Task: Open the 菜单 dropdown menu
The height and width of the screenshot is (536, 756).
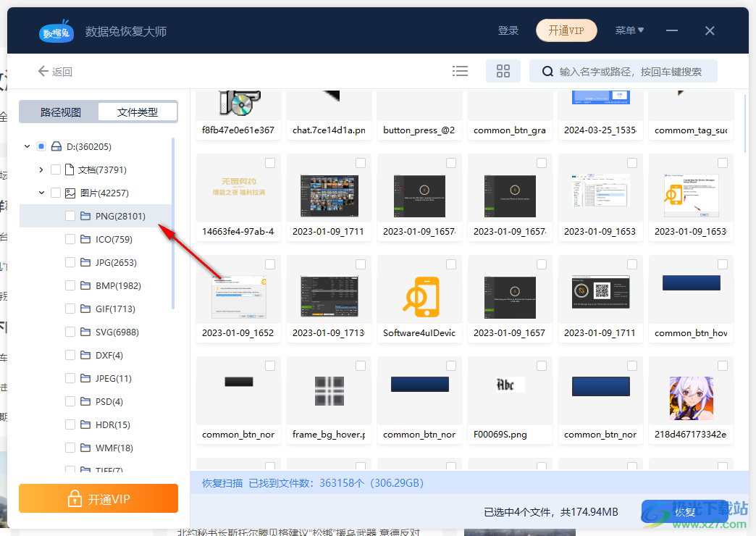Action: (630, 30)
